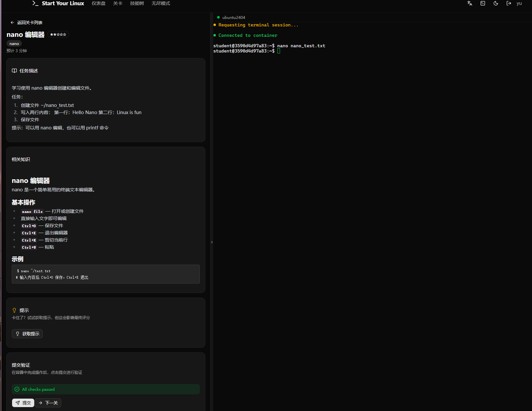Image resolution: width=532 pixels, height=411 pixels.
Task: Click the sentence nano 是一个简单易用的终端文本编辑器
Action: 53,190
